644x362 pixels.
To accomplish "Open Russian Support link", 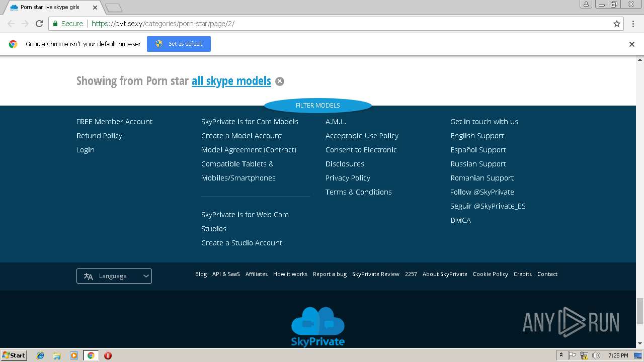I will coord(478,164).
